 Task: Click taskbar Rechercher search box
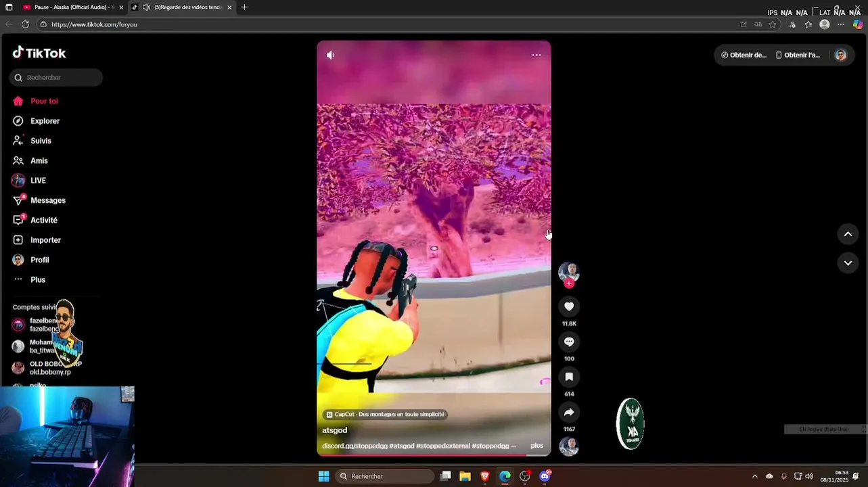(385, 476)
